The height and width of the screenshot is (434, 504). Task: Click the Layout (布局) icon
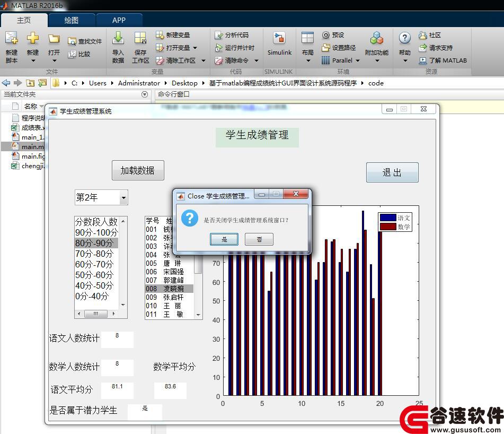tap(307, 38)
